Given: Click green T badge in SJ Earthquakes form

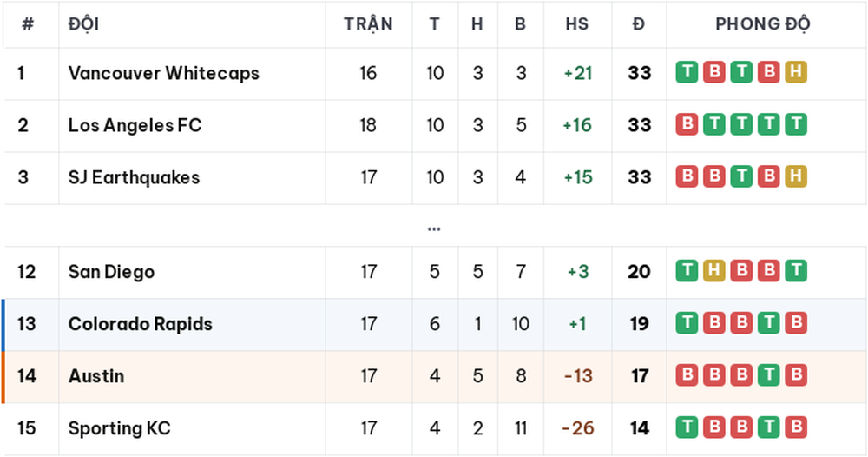Looking at the screenshot, I should pos(741,176).
